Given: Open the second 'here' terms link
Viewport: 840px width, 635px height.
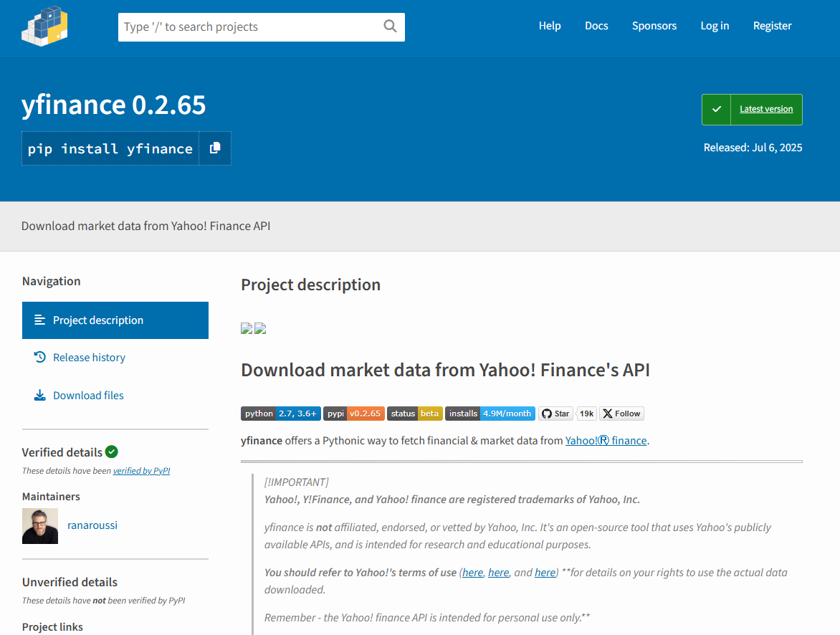Looking at the screenshot, I should click(498, 573).
